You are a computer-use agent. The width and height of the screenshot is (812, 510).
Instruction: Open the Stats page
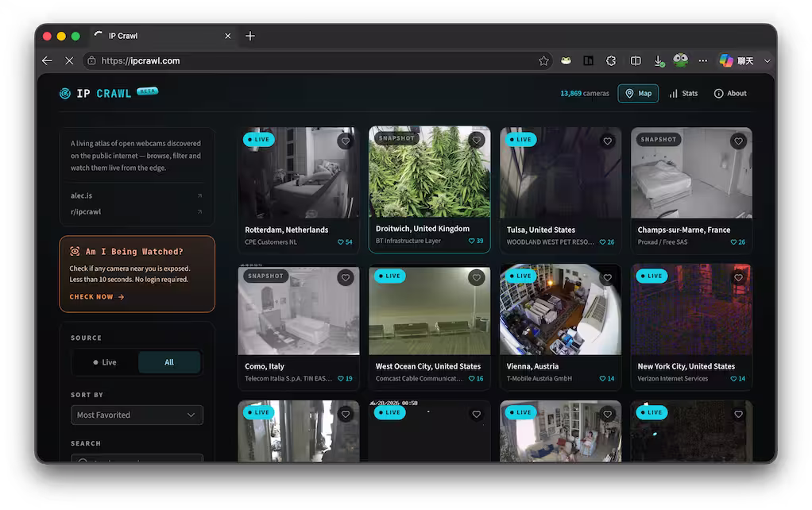coord(683,93)
